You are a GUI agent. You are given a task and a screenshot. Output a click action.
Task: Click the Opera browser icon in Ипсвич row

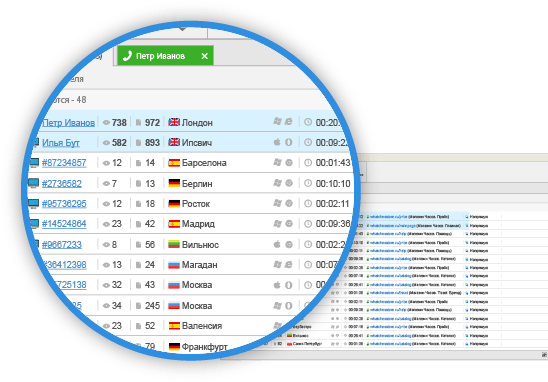289,142
